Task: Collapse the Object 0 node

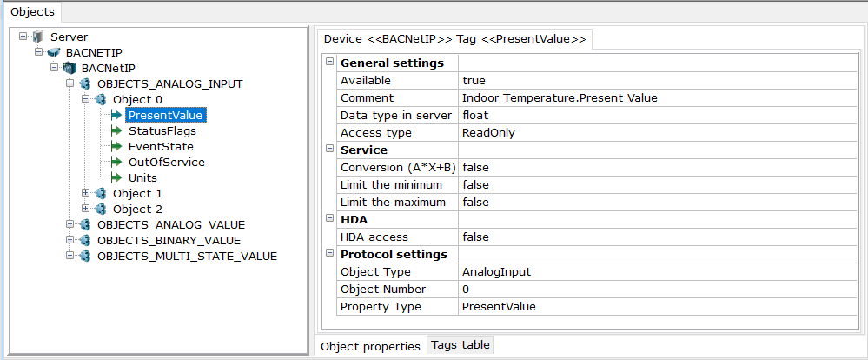Action: [85, 98]
